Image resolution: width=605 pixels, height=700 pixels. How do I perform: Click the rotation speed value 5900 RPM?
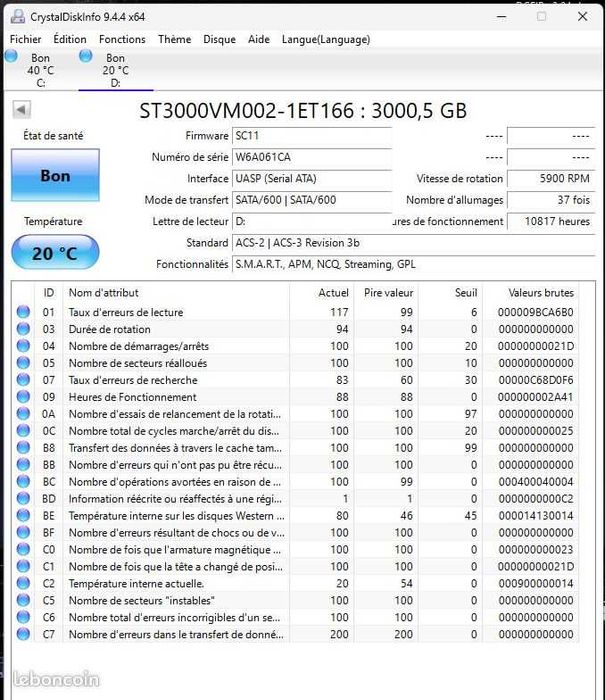tap(551, 179)
